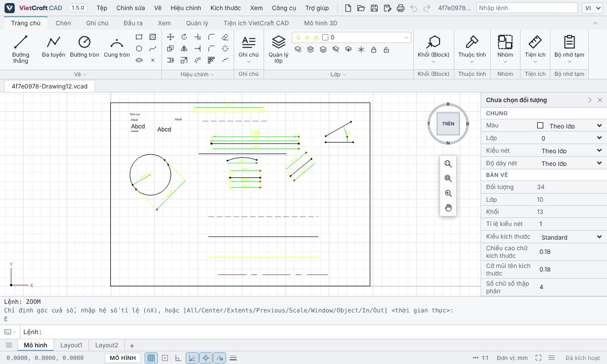Choose the Đường tròn circle tool
The width and height of the screenshot is (607, 364).
coord(84,47)
